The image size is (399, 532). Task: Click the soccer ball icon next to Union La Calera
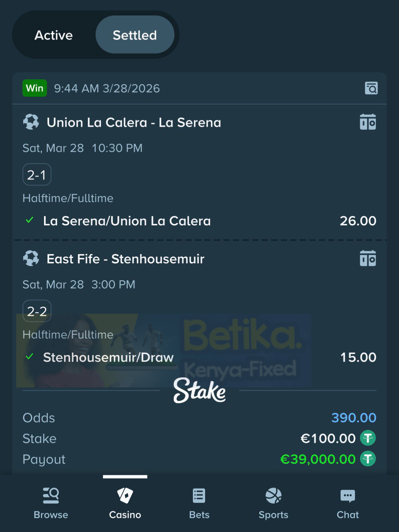tap(31, 122)
